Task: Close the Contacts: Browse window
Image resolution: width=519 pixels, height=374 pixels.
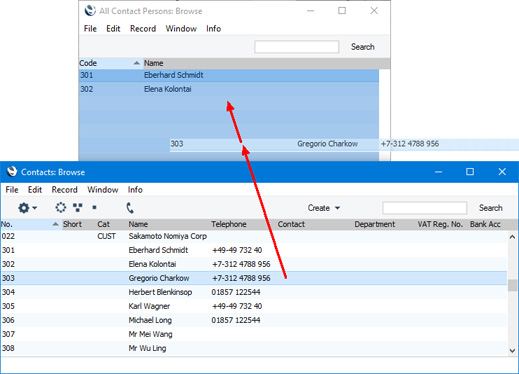Action: tap(502, 172)
